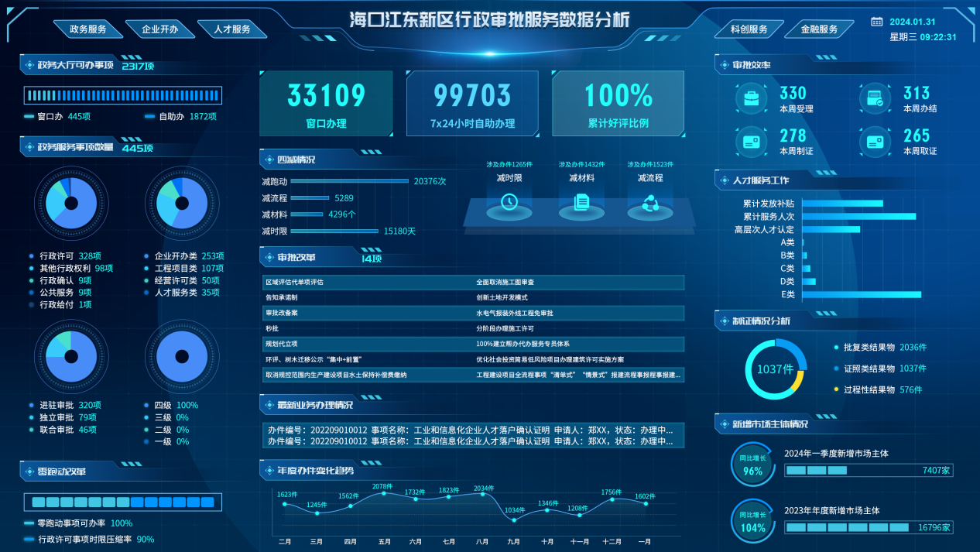
Task: Click the 八月 2034件 point on trend chart
Action: (483, 496)
